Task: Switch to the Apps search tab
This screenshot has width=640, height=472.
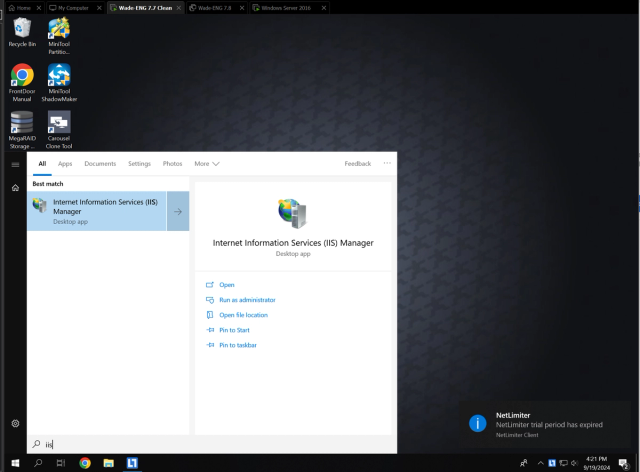Action: (x=65, y=164)
